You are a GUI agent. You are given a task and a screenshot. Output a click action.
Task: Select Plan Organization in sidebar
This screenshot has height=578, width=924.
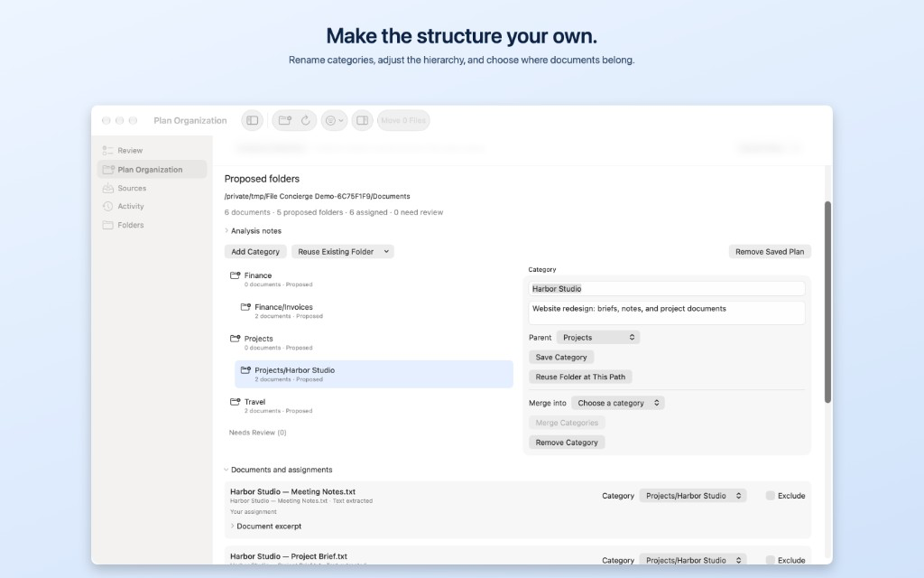[x=152, y=169]
